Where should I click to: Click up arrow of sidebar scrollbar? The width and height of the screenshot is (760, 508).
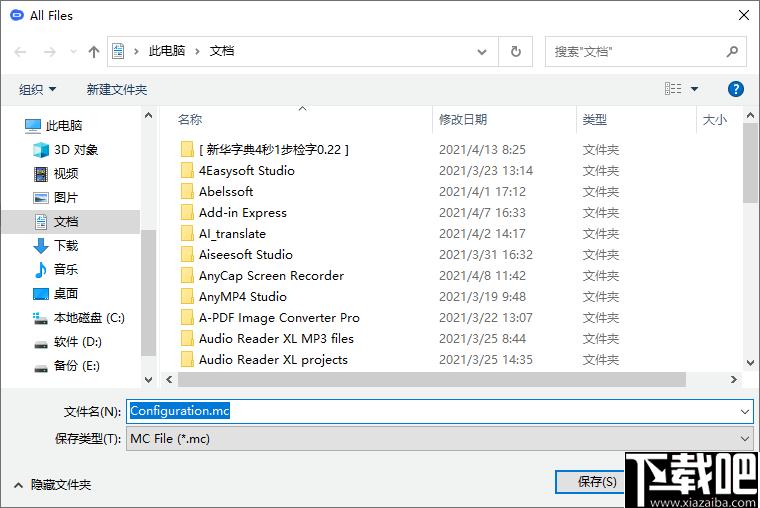coord(148,115)
